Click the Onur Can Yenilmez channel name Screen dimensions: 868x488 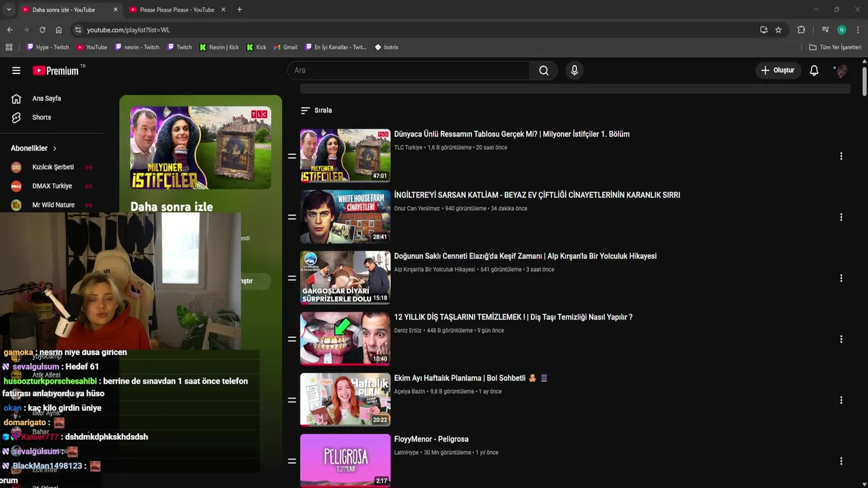417,209
